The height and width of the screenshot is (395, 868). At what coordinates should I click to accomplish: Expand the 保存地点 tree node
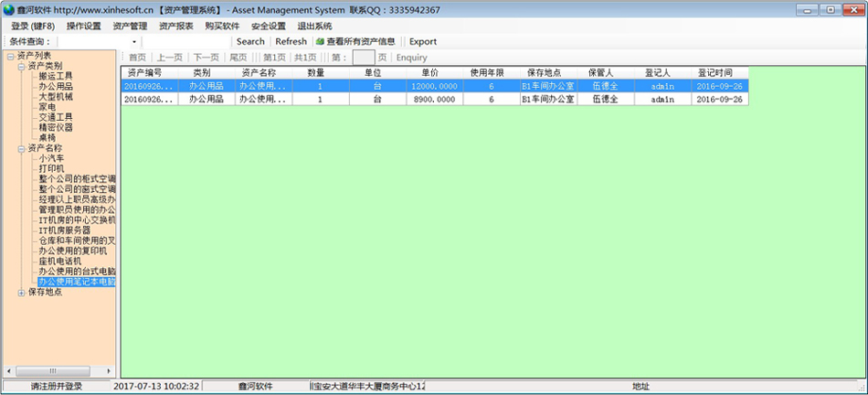(x=22, y=293)
